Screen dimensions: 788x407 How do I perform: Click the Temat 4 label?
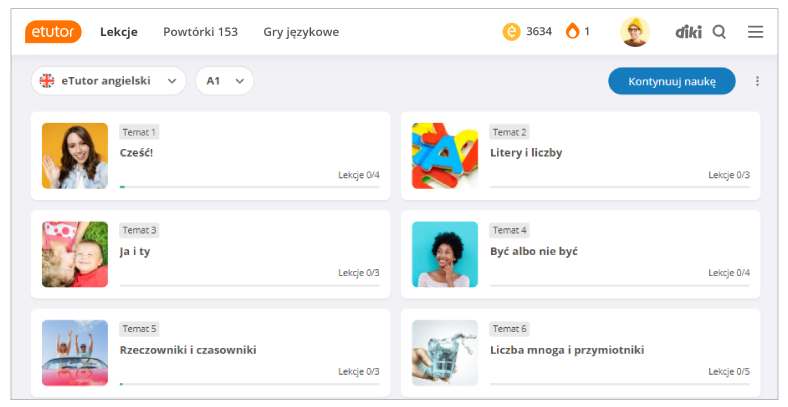(x=510, y=230)
